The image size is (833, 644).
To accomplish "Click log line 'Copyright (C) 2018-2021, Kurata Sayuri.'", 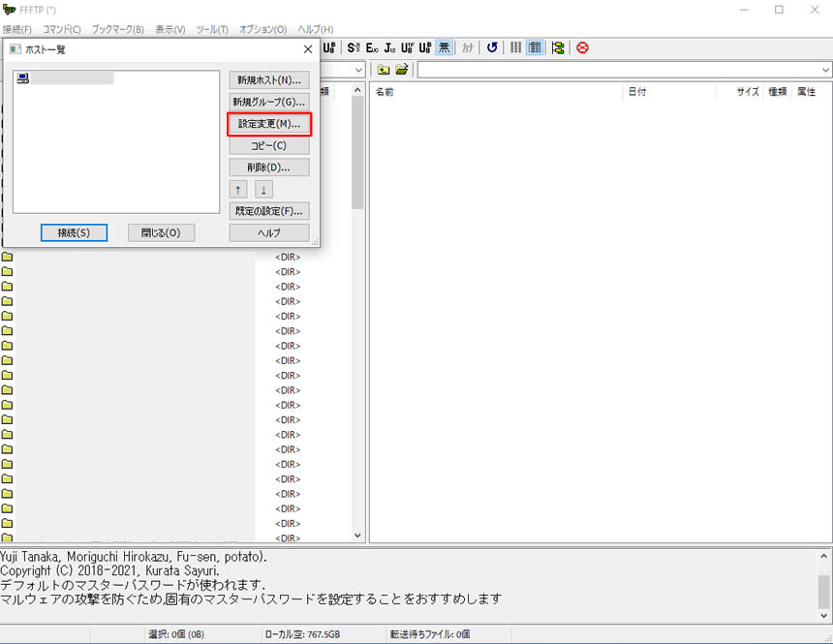I will click(109, 571).
